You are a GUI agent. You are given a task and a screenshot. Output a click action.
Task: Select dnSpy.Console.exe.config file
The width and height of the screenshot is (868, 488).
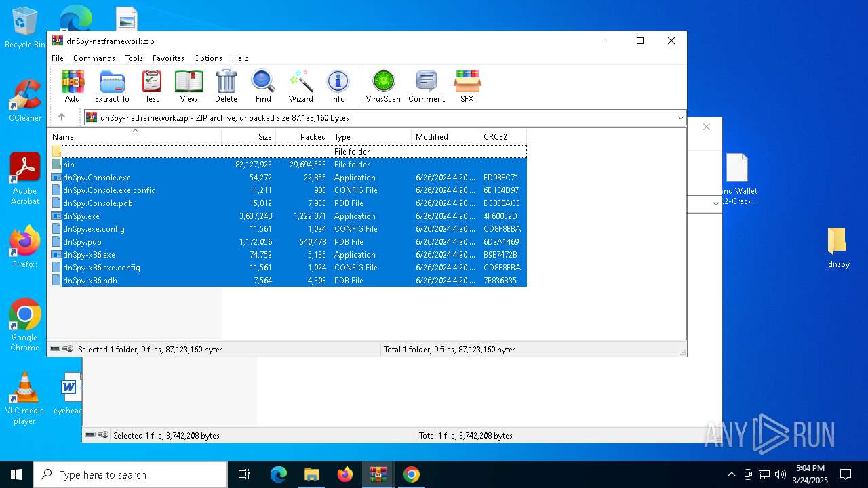click(x=288, y=190)
